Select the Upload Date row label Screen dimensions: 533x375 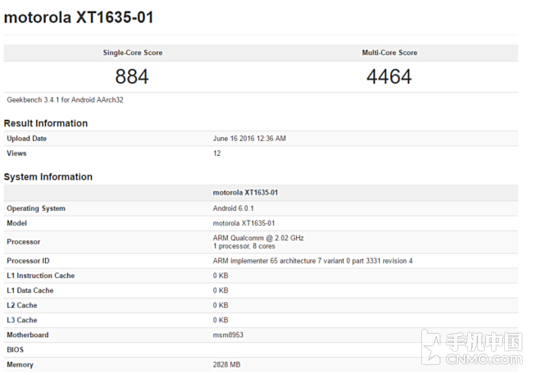pyautogui.click(x=27, y=138)
